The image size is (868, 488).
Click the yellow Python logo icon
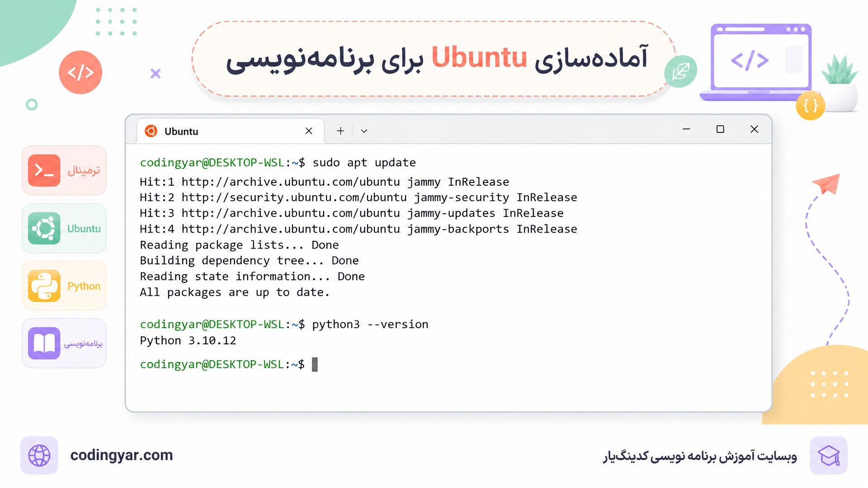pyautogui.click(x=44, y=286)
